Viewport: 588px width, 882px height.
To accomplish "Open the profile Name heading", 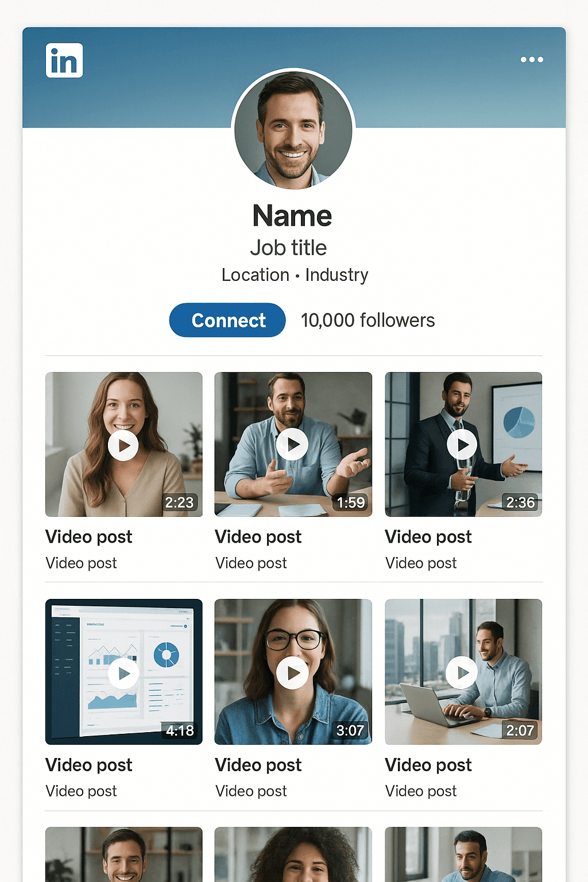I will click(x=293, y=215).
